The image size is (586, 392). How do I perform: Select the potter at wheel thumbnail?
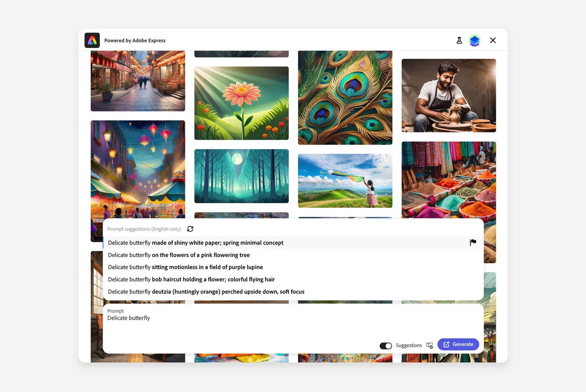[449, 95]
